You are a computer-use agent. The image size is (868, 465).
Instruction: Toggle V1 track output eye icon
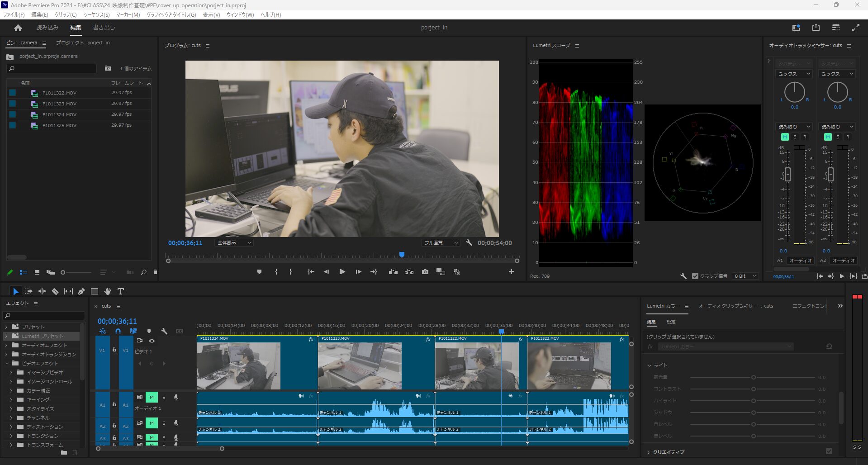click(152, 341)
